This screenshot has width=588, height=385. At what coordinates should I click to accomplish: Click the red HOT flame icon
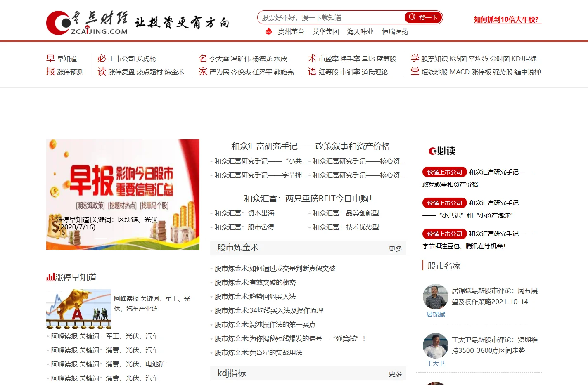[x=268, y=31]
